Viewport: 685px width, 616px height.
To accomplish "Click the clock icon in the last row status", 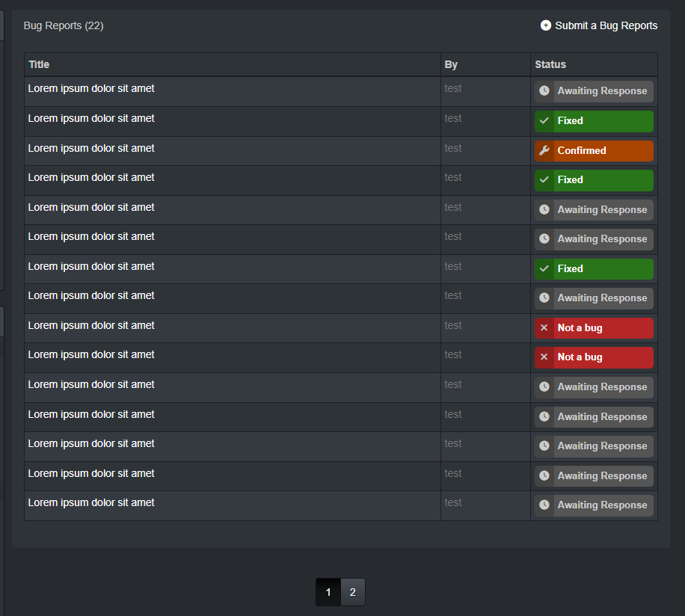I will (544, 505).
